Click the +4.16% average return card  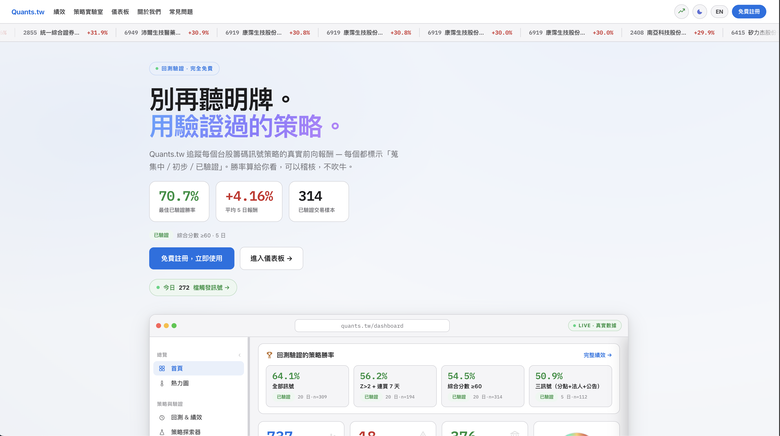(249, 202)
